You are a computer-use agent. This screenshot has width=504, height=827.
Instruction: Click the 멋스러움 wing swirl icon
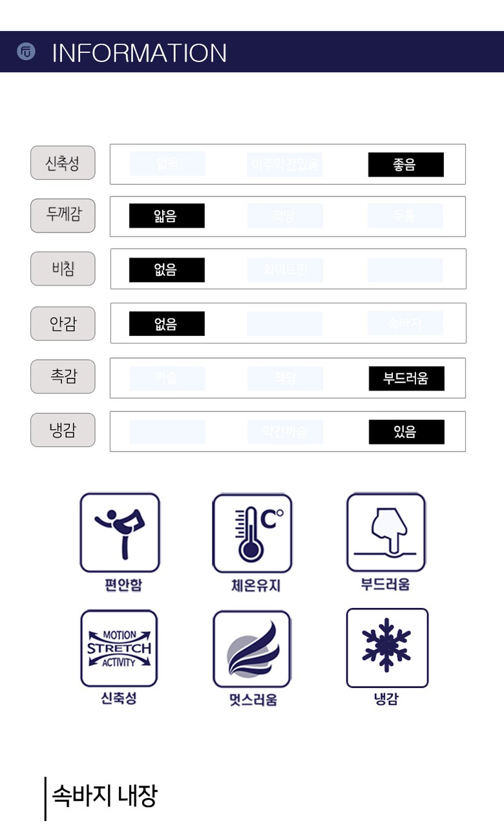coord(252,649)
